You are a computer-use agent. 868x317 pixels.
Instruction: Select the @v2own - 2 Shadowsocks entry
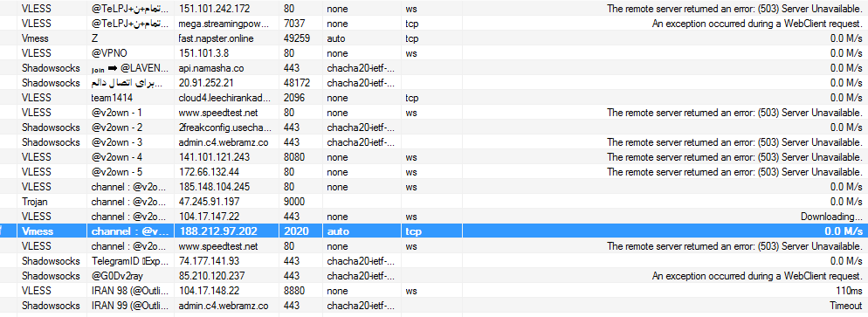point(434,127)
